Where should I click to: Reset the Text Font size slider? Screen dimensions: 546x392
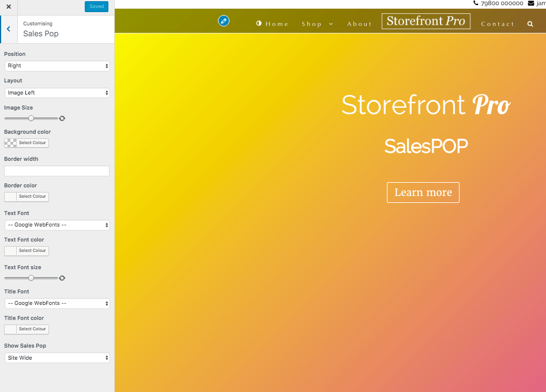[x=62, y=278]
